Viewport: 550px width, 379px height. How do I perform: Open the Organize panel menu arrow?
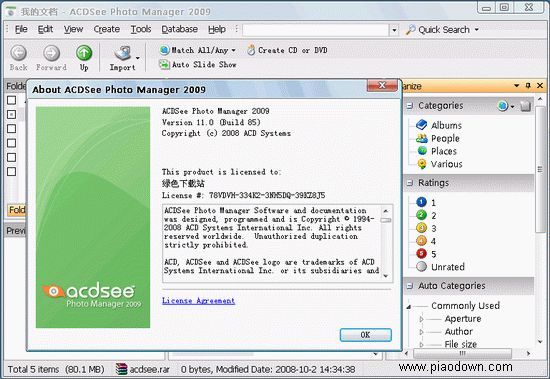[x=517, y=86]
